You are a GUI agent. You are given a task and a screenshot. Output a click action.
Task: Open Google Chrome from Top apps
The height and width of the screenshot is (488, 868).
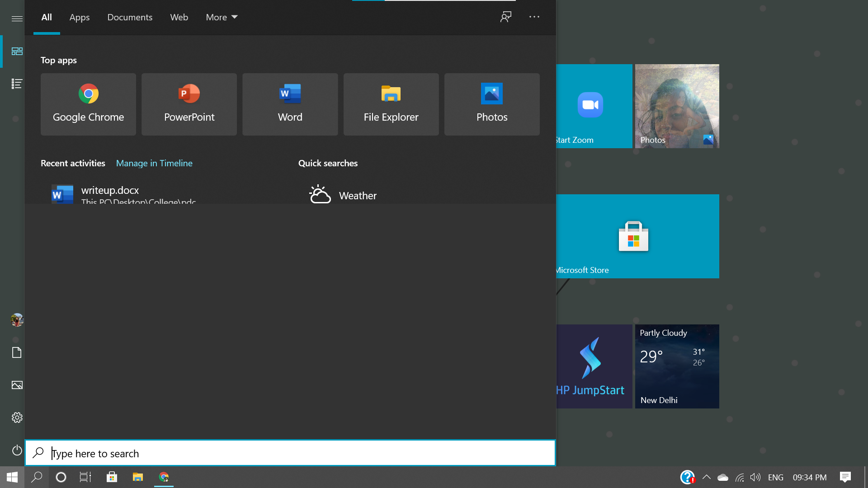click(88, 104)
